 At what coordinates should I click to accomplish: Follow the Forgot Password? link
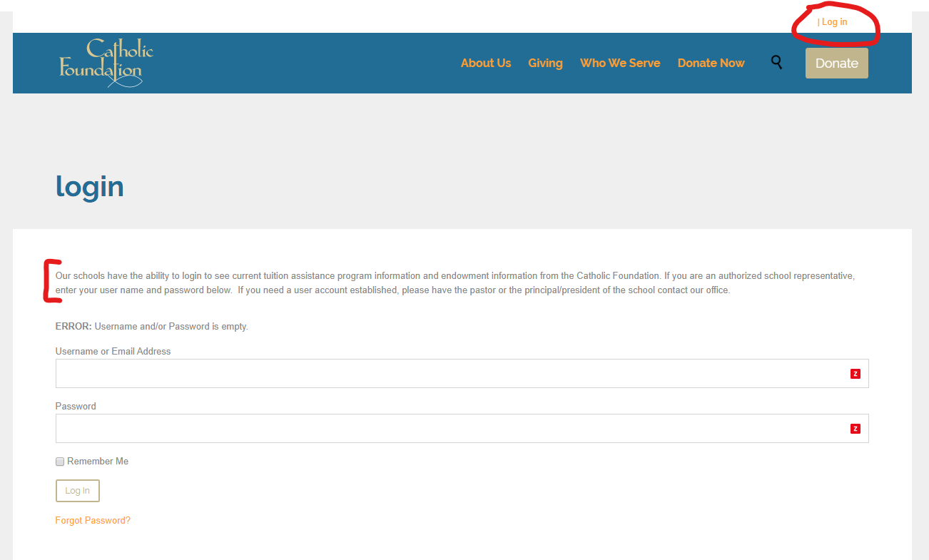pos(93,521)
